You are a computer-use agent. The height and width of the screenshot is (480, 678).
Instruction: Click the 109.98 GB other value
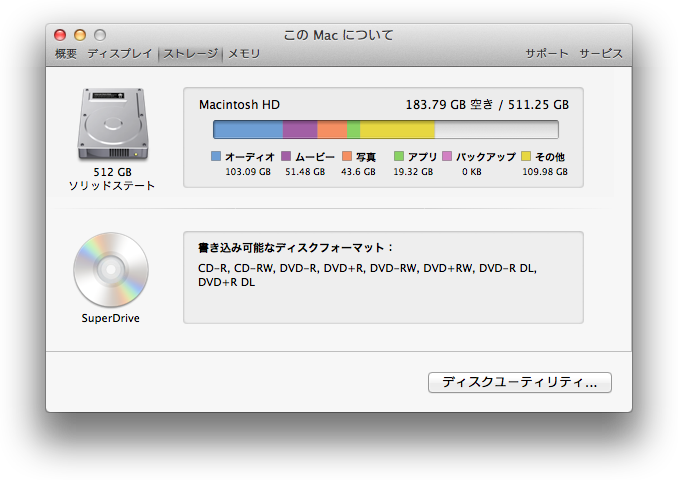pos(545,172)
